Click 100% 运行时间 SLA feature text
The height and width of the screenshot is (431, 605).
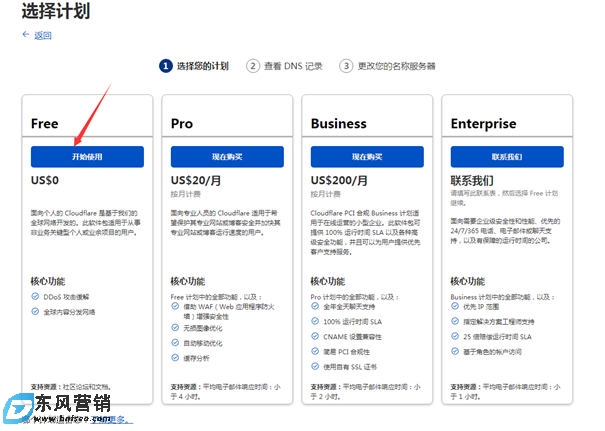[353, 321]
